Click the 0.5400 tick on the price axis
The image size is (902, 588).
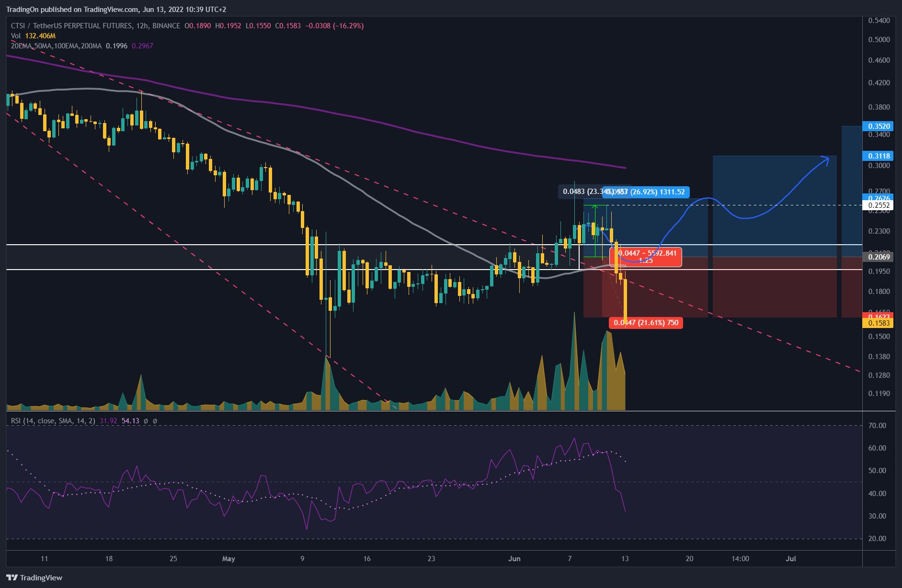[879, 21]
